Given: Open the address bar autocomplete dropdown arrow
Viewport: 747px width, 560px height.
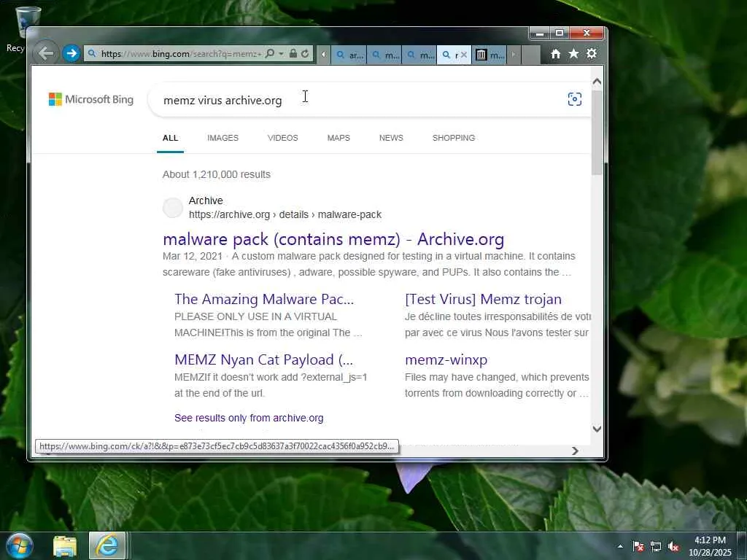Looking at the screenshot, I should click(281, 53).
